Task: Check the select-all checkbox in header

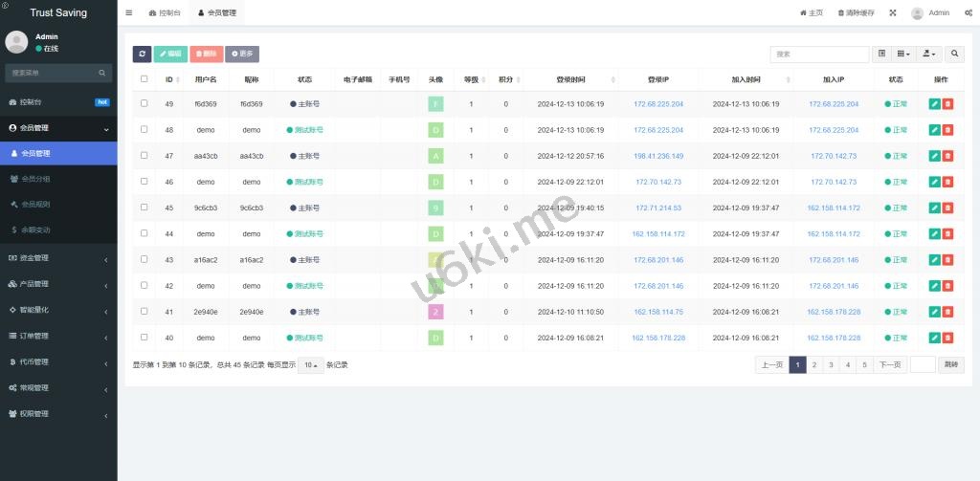Action: click(145, 79)
